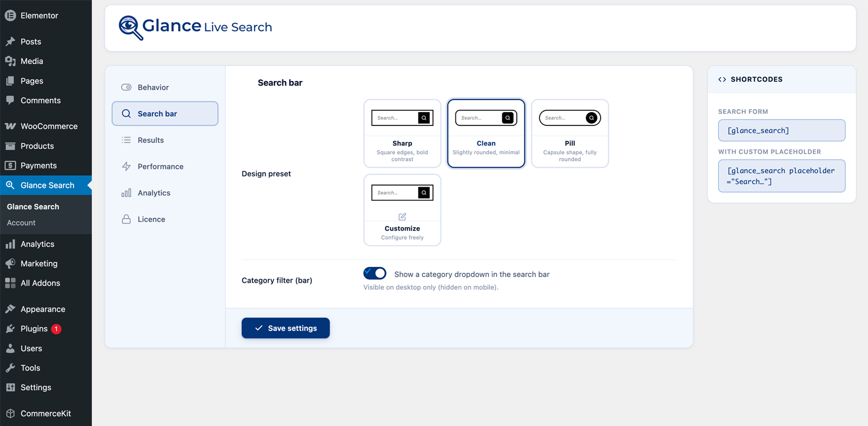
Task: Open Results settings via list icon
Action: (126, 140)
